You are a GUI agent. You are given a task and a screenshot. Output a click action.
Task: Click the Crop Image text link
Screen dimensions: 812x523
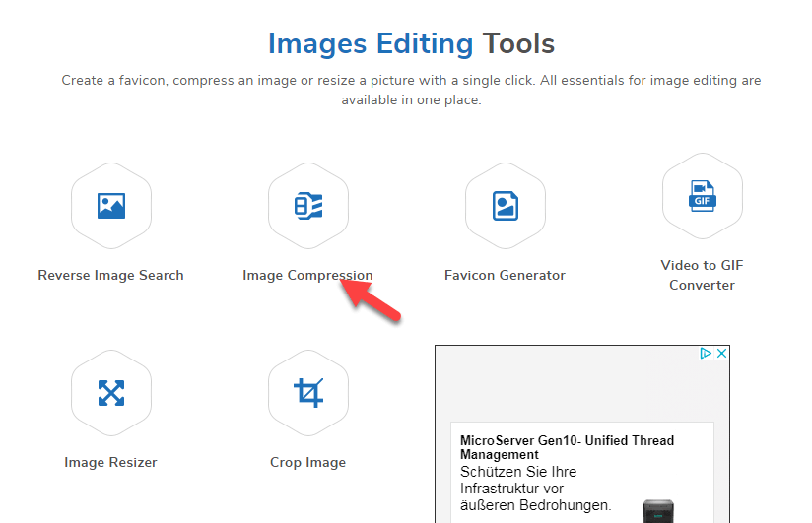click(x=308, y=462)
